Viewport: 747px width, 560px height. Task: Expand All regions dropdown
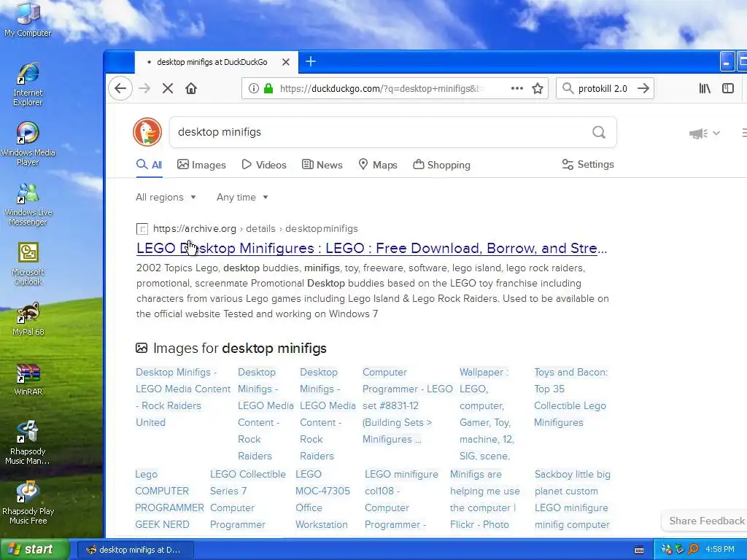click(166, 197)
